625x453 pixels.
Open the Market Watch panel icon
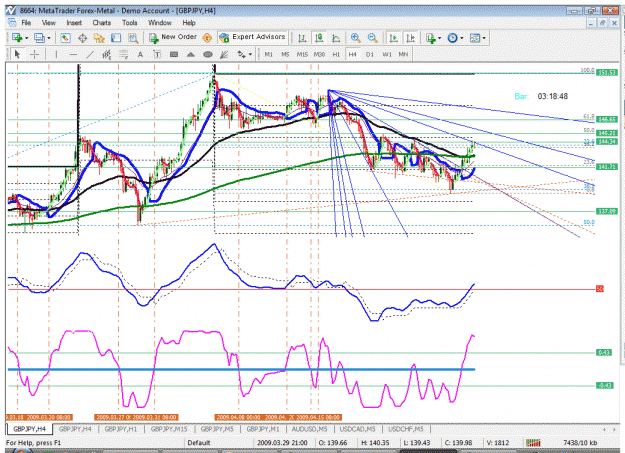pos(65,38)
